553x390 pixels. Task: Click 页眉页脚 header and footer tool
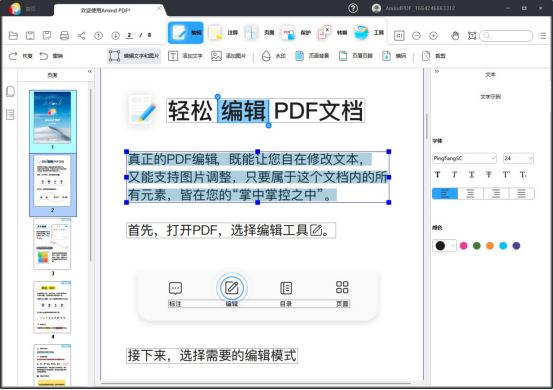tap(356, 56)
